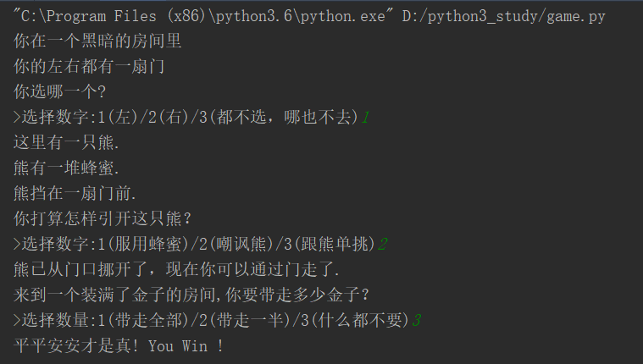
Task: Click the line '这里有一只熊.'
Action: tap(66, 143)
